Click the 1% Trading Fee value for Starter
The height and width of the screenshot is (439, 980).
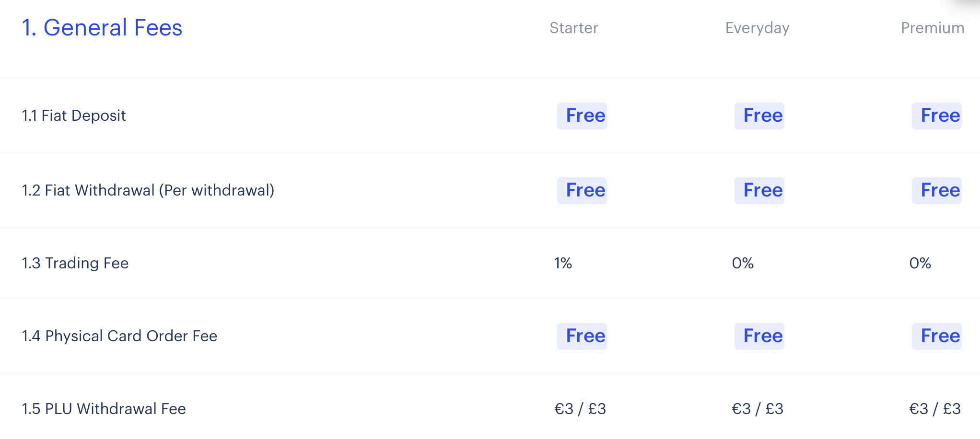(x=563, y=264)
